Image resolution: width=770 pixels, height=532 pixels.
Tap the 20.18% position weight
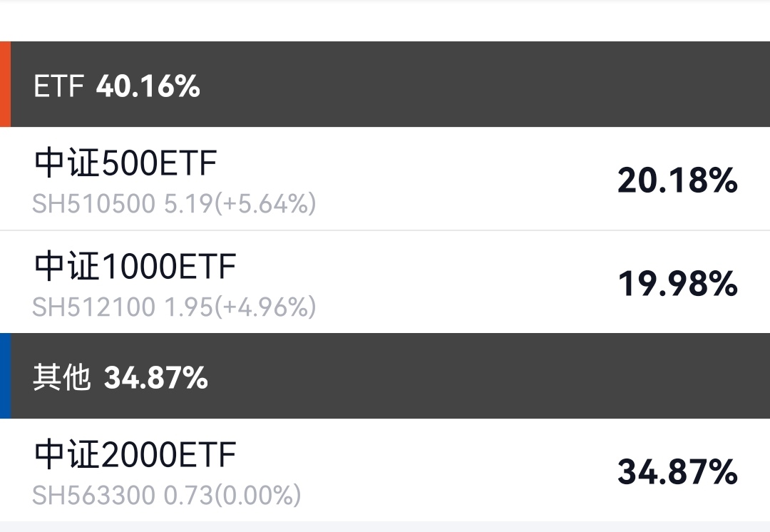pyautogui.click(x=677, y=181)
